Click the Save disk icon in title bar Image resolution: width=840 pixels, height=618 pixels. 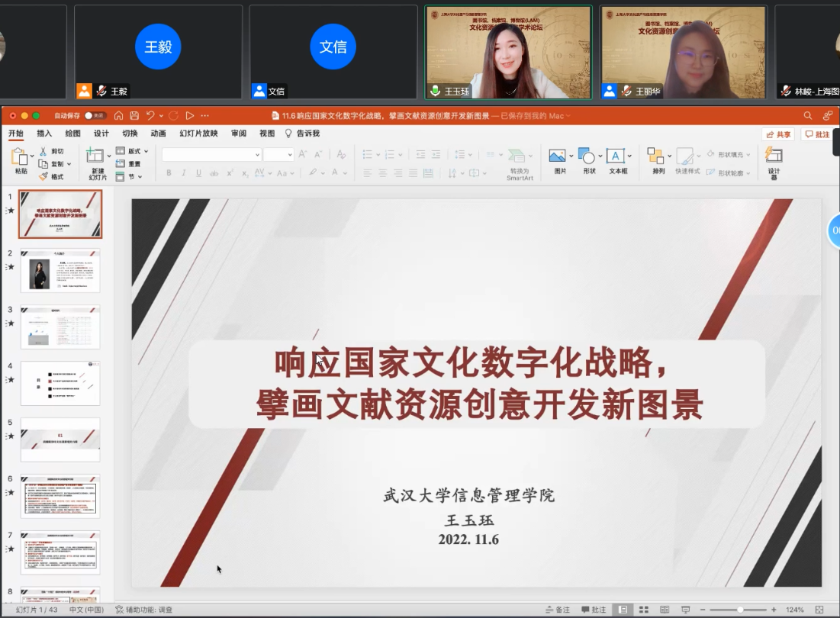pyautogui.click(x=134, y=116)
